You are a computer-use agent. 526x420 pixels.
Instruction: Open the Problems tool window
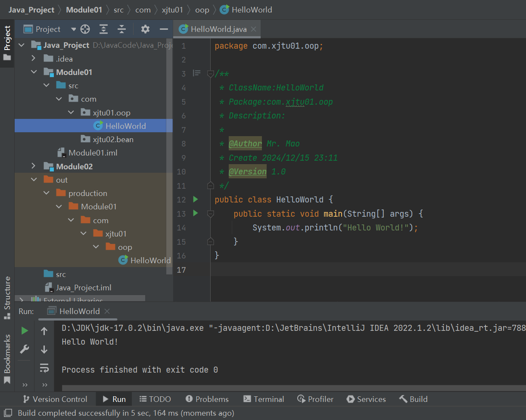(x=207, y=399)
